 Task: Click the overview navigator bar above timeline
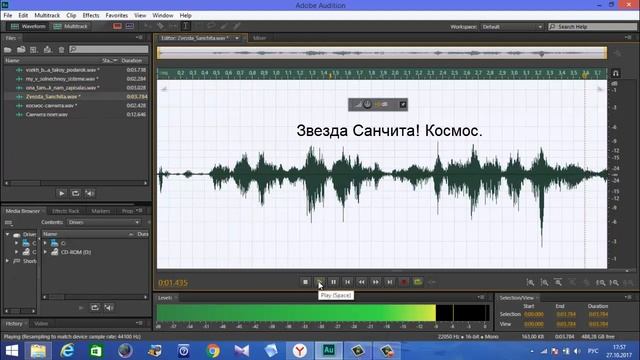coord(382,53)
